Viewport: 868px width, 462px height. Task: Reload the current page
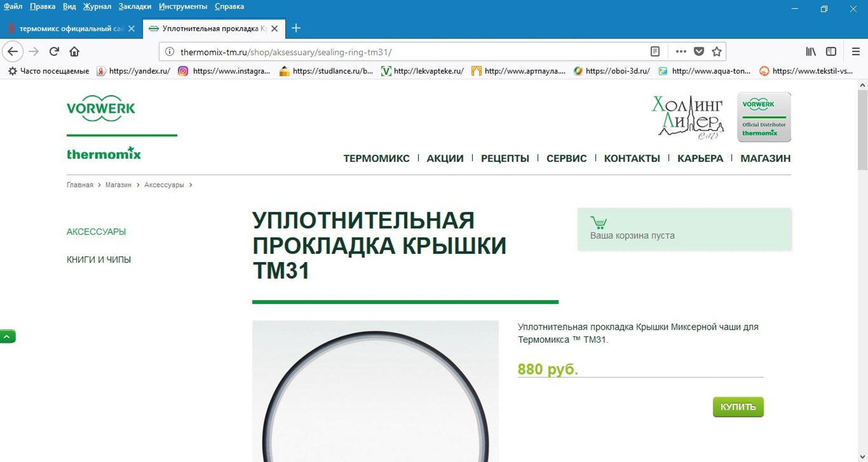(54, 51)
